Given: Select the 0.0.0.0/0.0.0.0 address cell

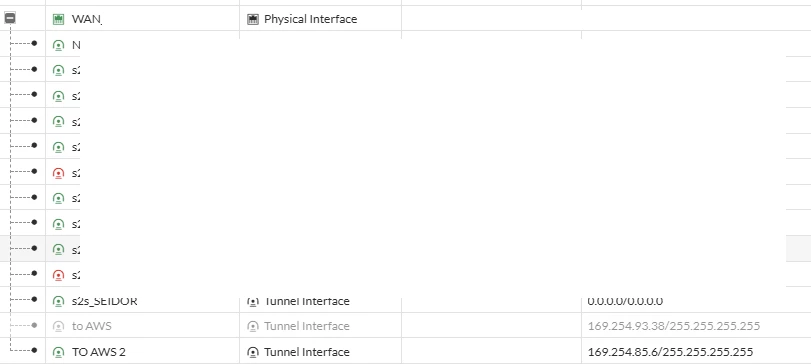Looking at the screenshot, I should 625,301.
